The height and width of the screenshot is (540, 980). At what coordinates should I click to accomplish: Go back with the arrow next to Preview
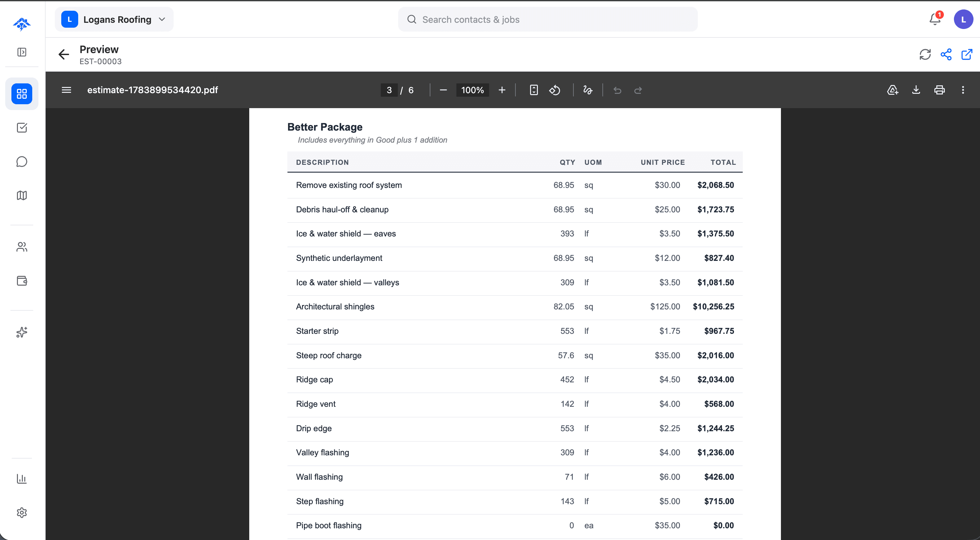(x=64, y=55)
